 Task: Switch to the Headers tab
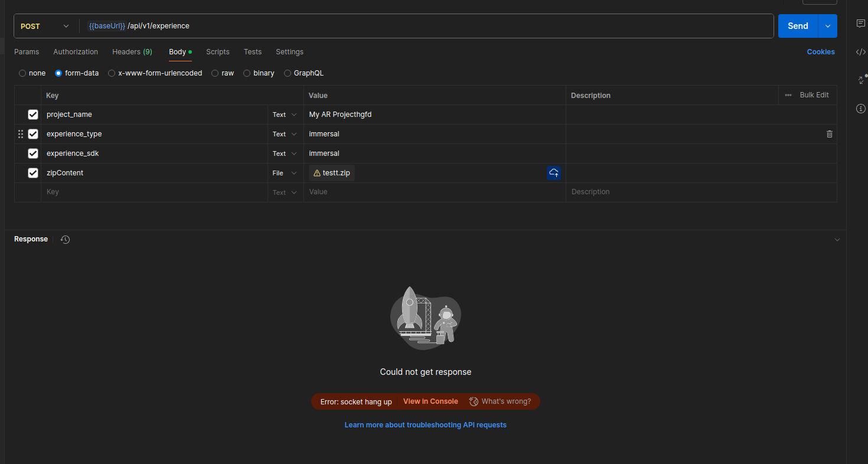click(x=132, y=52)
